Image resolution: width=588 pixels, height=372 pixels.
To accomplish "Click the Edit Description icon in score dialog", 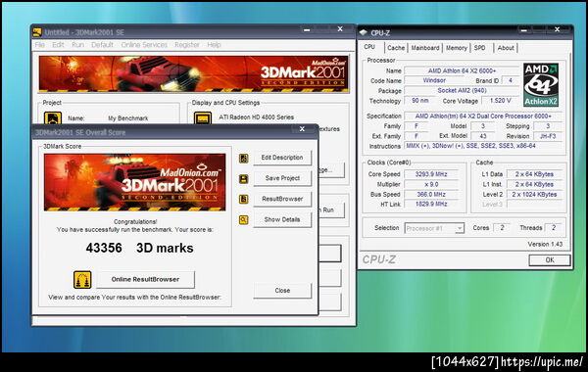I will [x=243, y=159].
